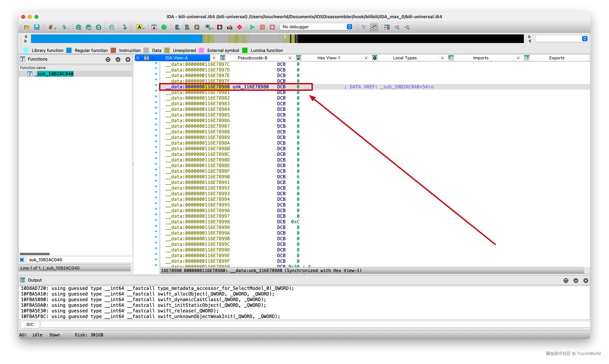Click the yellow 'A' text-style icon
Image resolution: width=609 pixels, height=364 pixels.
pos(139,27)
